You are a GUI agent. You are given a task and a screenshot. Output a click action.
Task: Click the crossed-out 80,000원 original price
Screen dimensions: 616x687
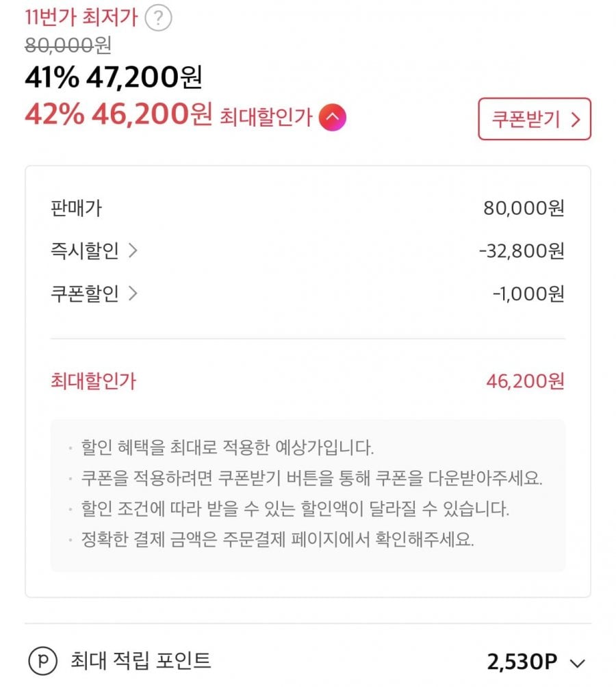point(68,46)
